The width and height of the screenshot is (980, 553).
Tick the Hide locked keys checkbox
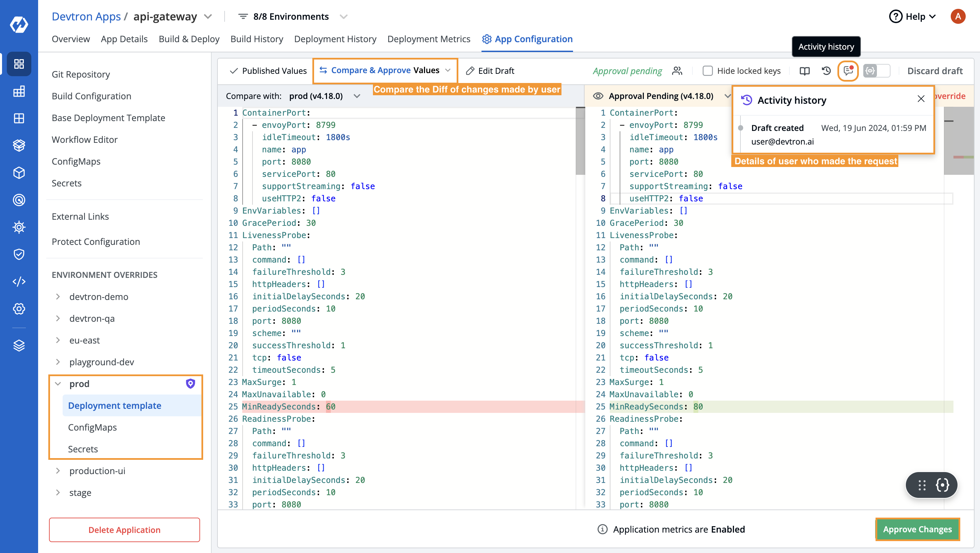tap(707, 71)
